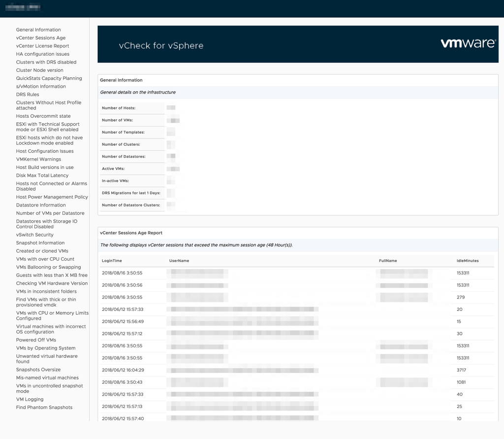Click DRS Migrations for last 1 Days label

131,193
